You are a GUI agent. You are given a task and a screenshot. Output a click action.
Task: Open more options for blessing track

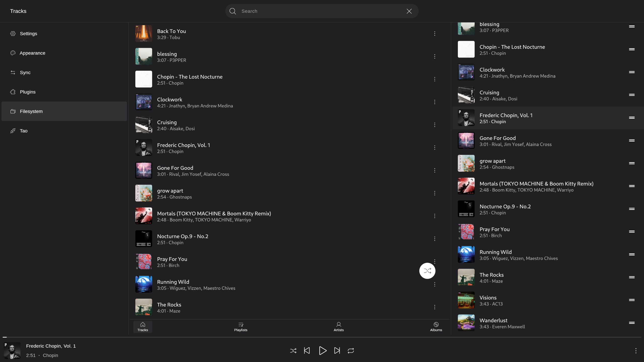(434, 57)
